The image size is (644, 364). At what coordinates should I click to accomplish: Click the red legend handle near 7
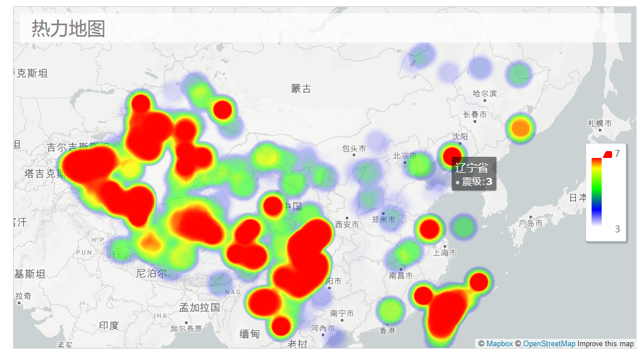tap(608, 154)
